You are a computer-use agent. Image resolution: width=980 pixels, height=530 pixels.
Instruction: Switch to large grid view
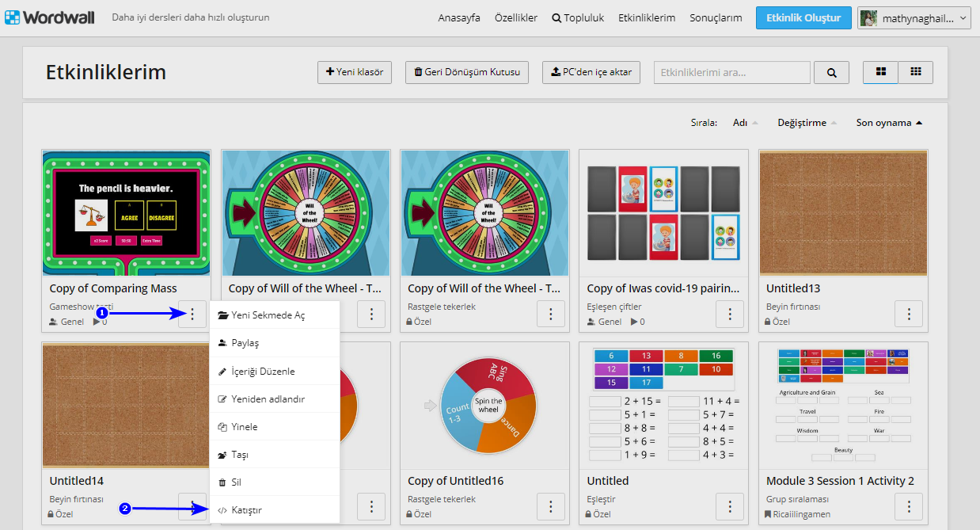point(880,72)
